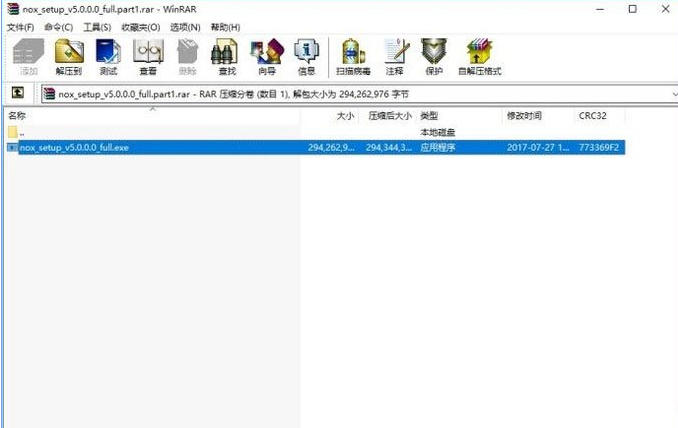Image resolution: width=678 pixels, height=428 pixels.
Task: Click the 自解压格式 (SFX) icon
Action: point(480,57)
